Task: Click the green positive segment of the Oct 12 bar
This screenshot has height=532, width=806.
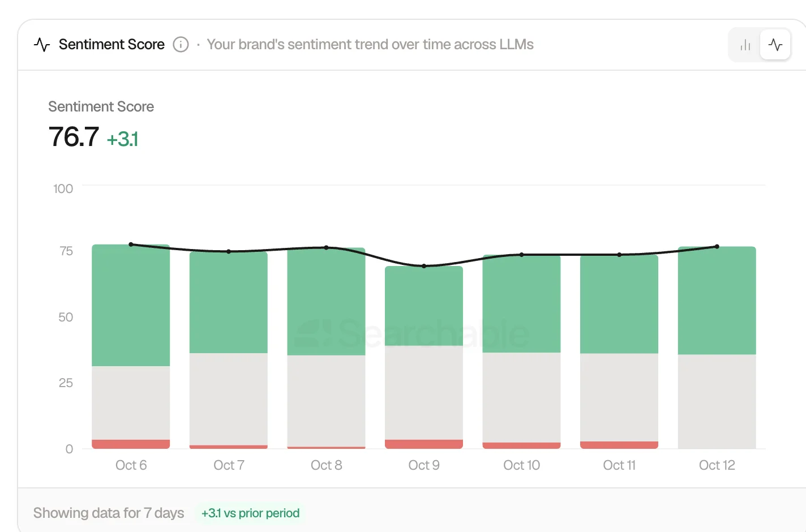Action: (x=717, y=301)
